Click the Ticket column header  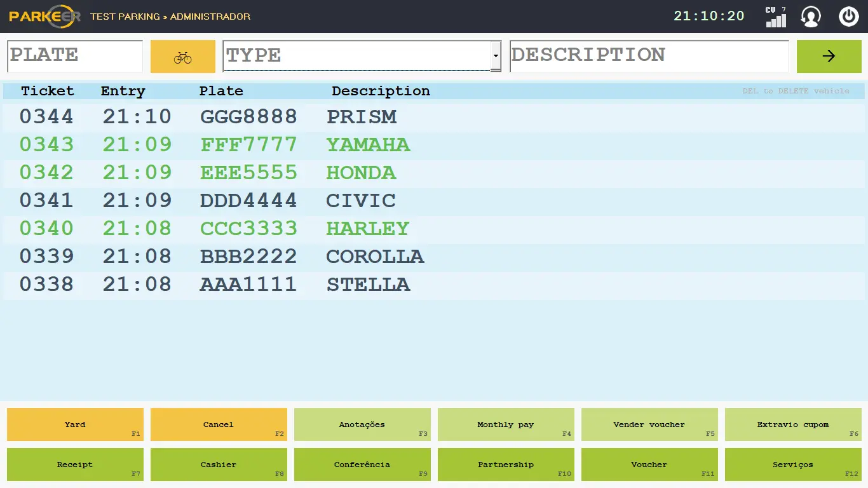[x=48, y=91]
